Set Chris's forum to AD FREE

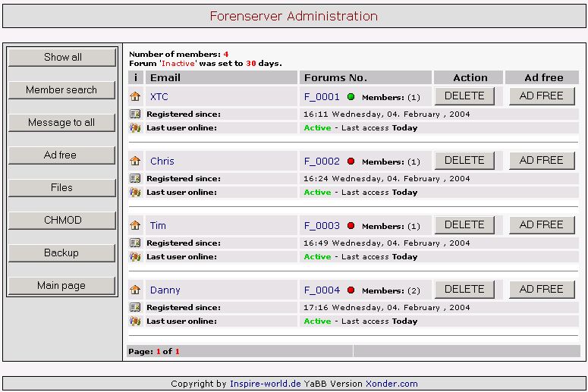pos(542,161)
